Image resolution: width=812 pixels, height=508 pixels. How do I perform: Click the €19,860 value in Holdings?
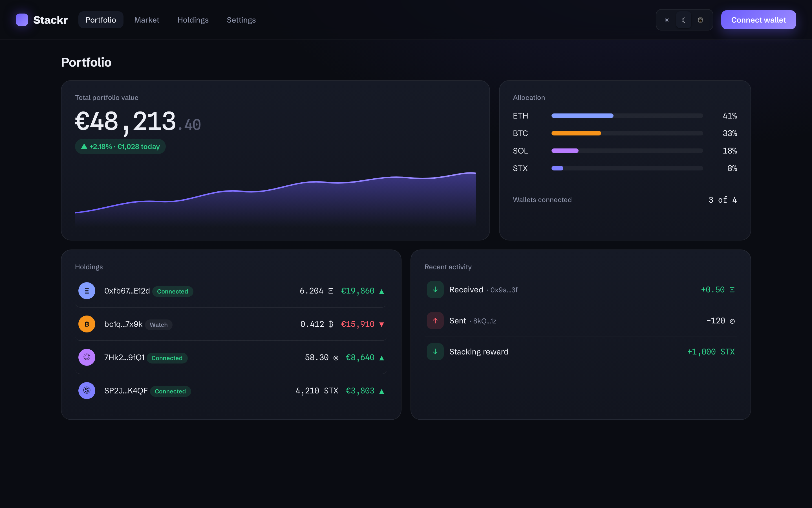tap(358, 291)
